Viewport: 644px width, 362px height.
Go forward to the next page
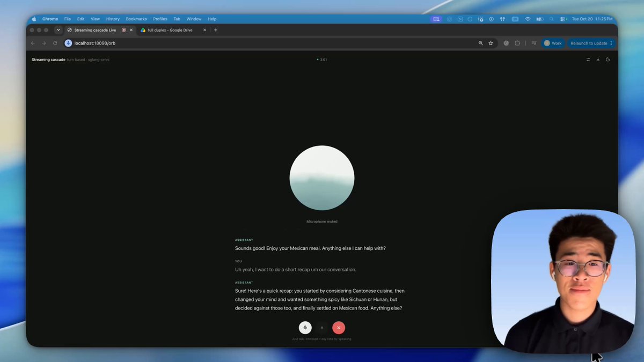coord(44,43)
